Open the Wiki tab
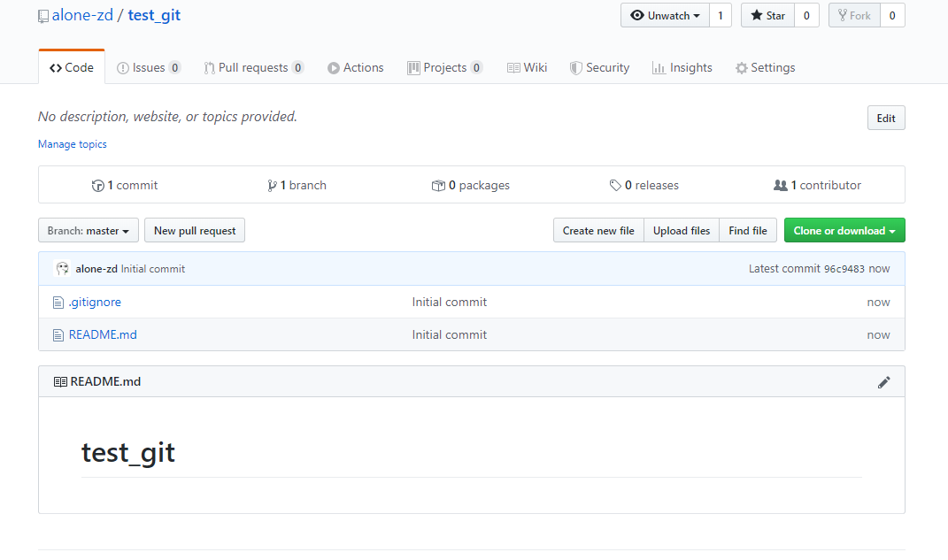The height and width of the screenshot is (560, 948). [x=528, y=67]
